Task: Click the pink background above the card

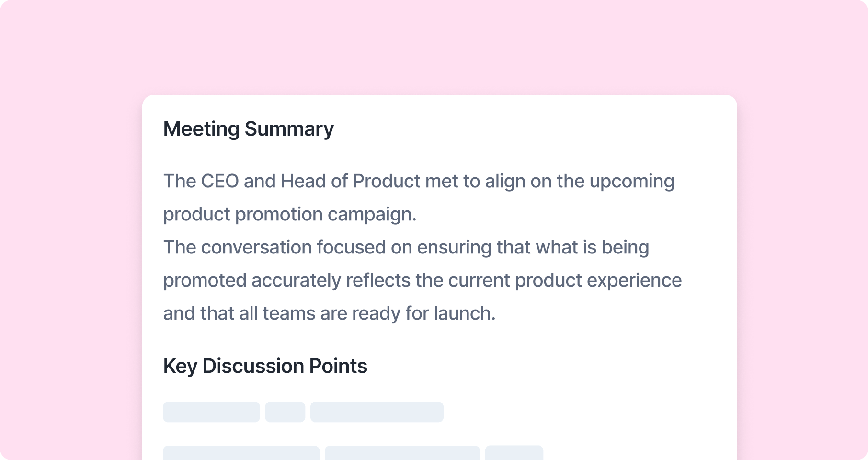Action: coord(434,48)
